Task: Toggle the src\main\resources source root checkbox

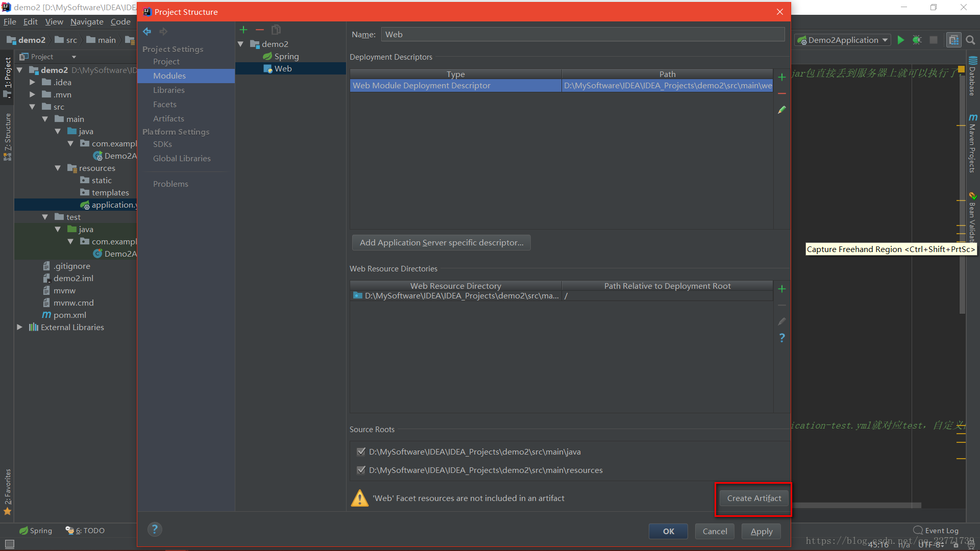Action: point(361,470)
